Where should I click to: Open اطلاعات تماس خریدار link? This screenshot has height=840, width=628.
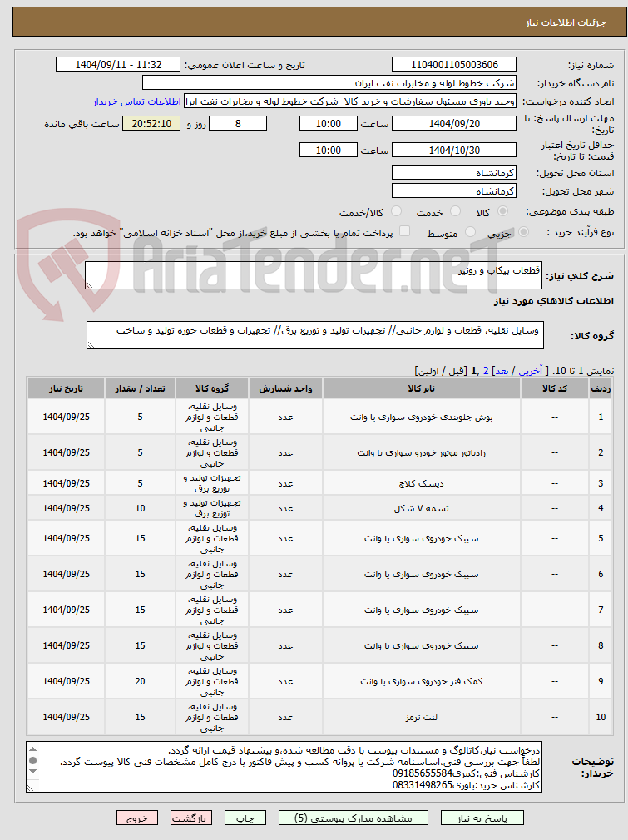point(136,101)
